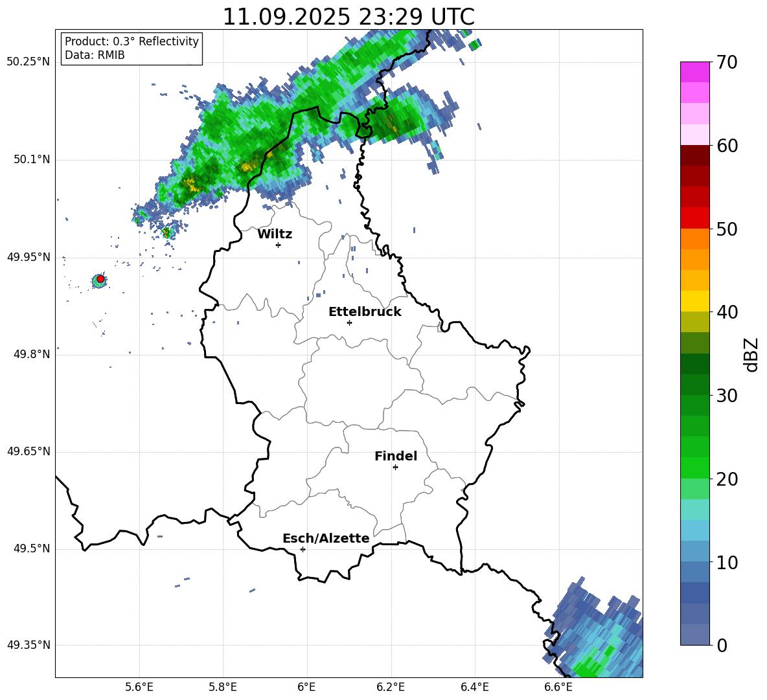Click the magenta swatch atop the colorbar
This screenshot has height=700, width=767.
[x=694, y=72]
